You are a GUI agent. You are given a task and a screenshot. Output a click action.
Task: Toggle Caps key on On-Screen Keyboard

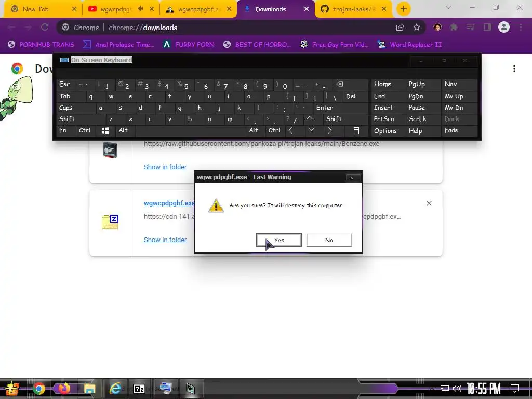click(x=76, y=108)
